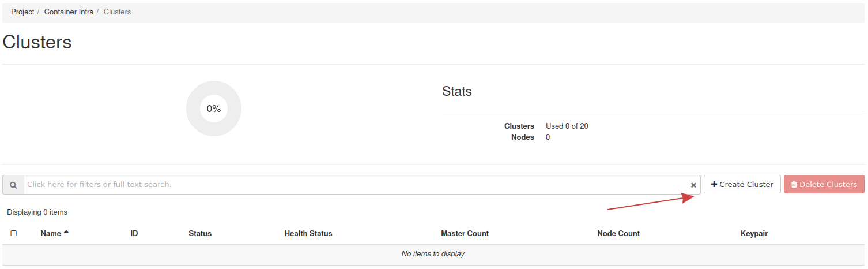Clear the search filter with the X icon
The height and width of the screenshot is (269, 868).
693,185
